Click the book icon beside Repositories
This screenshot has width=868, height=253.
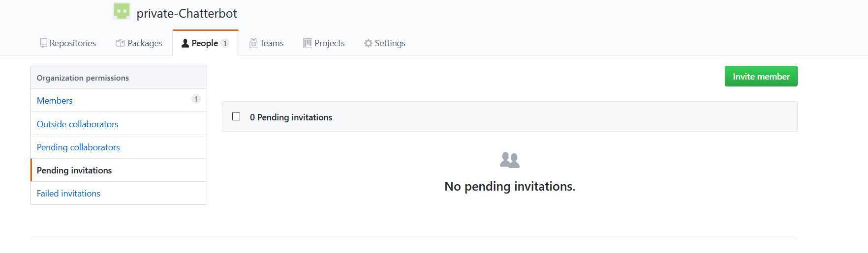pyautogui.click(x=43, y=43)
